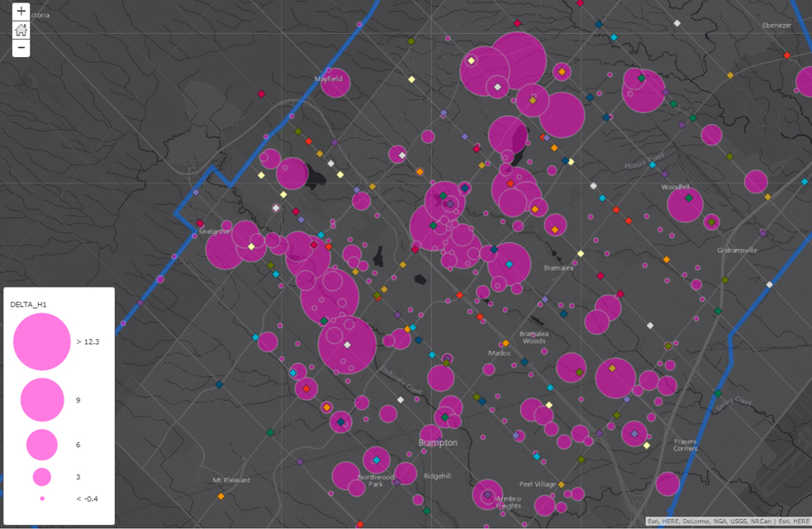This screenshot has width=812, height=529.
Task: Select the large pink circle near Mayfield
Action: (334, 83)
